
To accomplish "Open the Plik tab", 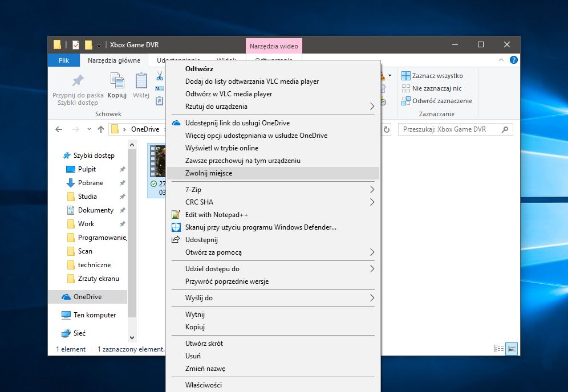I will click(63, 60).
